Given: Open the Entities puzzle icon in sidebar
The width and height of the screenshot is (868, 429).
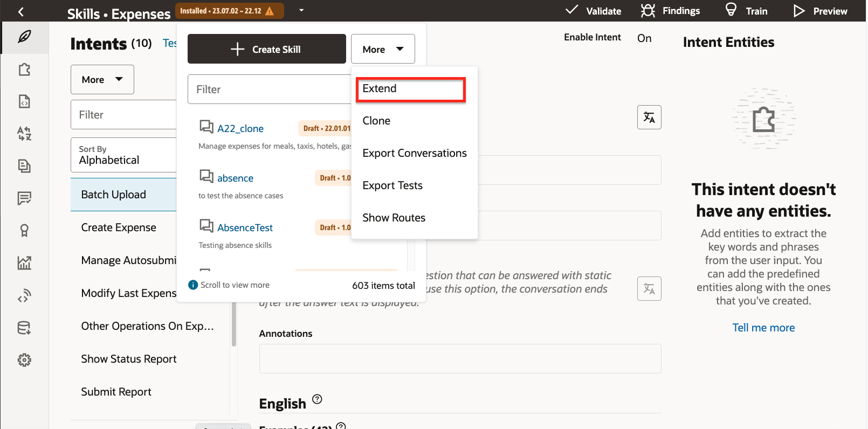Looking at the screenshot, I should tap(24, 70).
